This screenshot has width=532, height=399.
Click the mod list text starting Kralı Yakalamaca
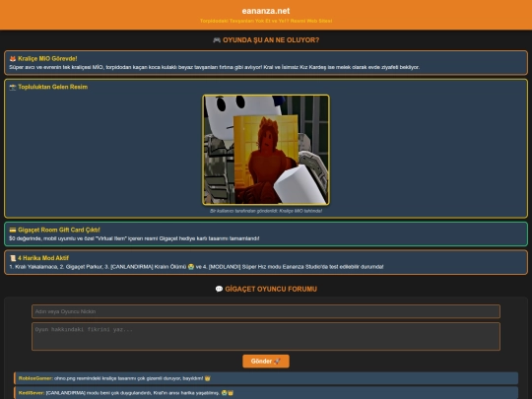click(196, 267)
